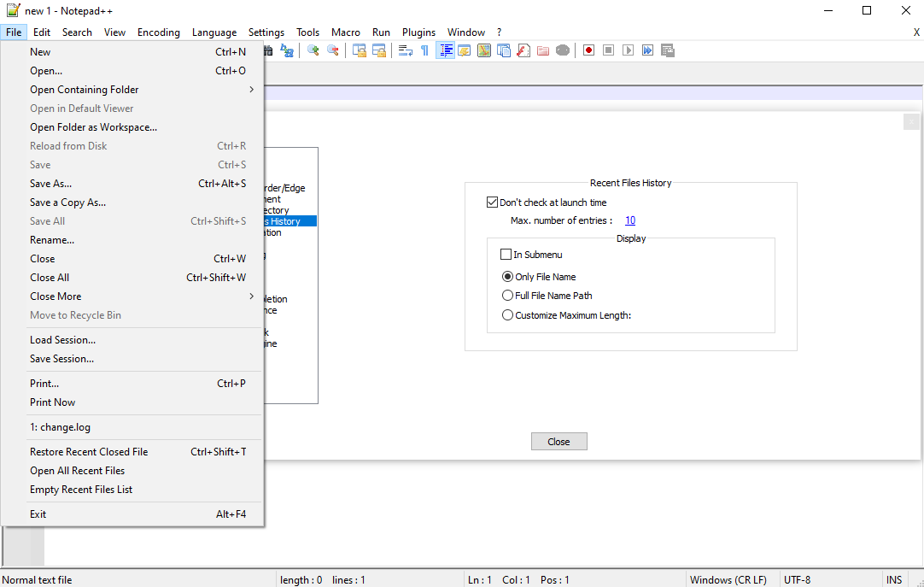Click the File menu in menu bar
Screen dimensions: 924x587
click(15, 32)
